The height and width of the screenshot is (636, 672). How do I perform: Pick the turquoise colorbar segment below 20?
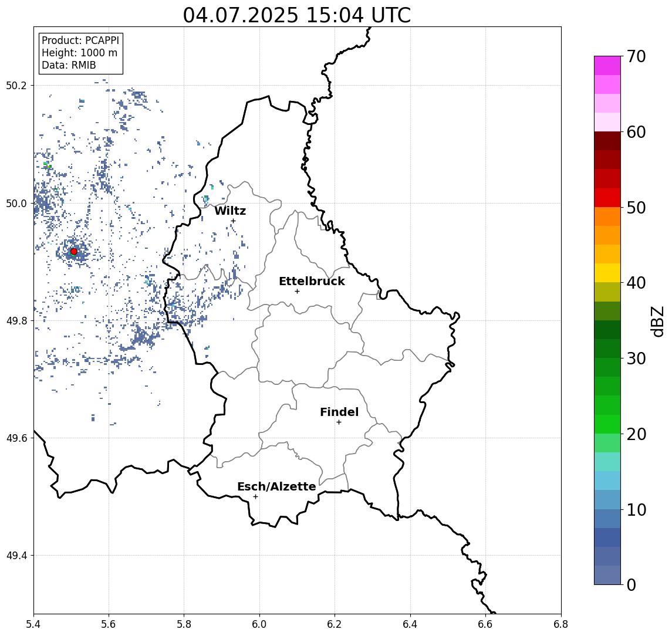[x=607, y=462]
